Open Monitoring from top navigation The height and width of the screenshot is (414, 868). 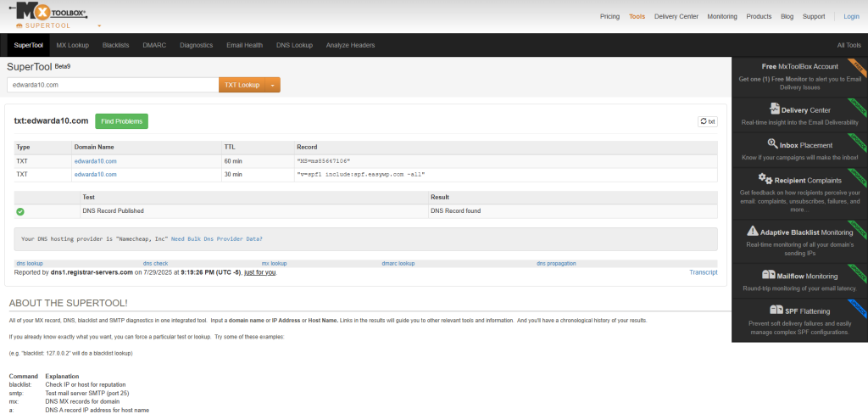pyautogui.click(x=722, y=17)
